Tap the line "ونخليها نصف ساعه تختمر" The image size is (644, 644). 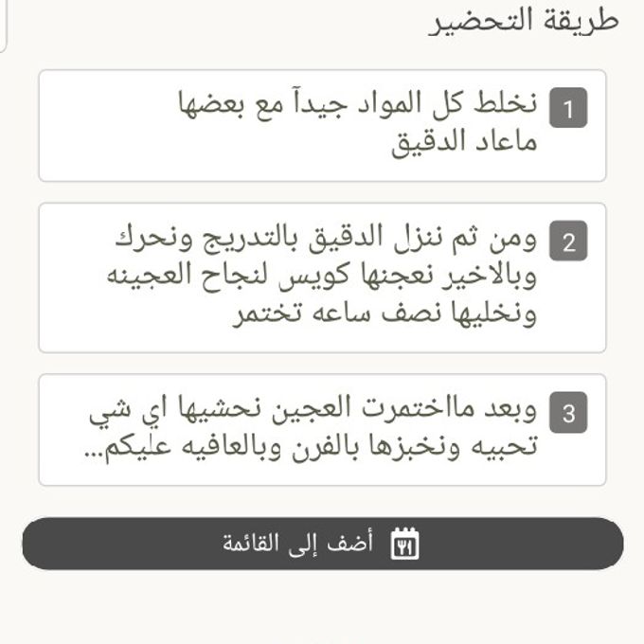(385, 314)
